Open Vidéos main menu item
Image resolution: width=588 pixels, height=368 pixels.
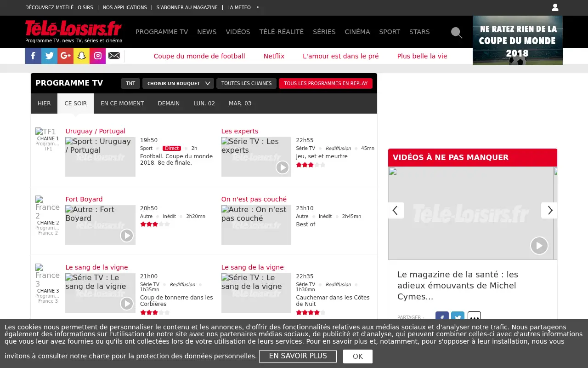(x=238, y=32)
